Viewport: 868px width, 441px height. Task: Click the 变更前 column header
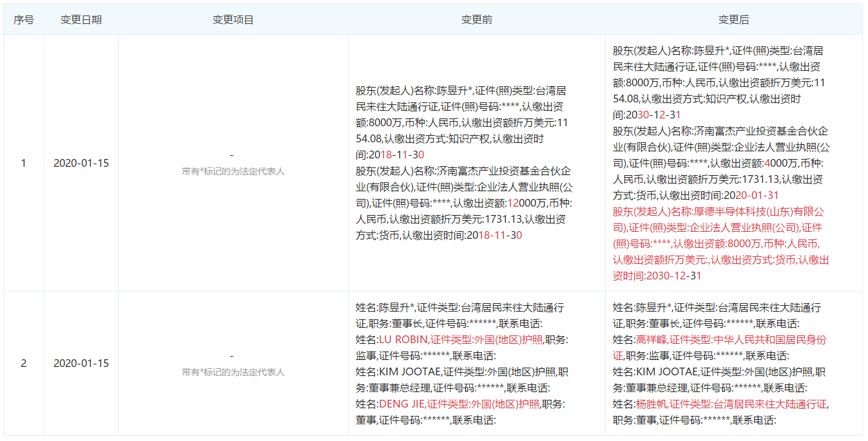476,19
